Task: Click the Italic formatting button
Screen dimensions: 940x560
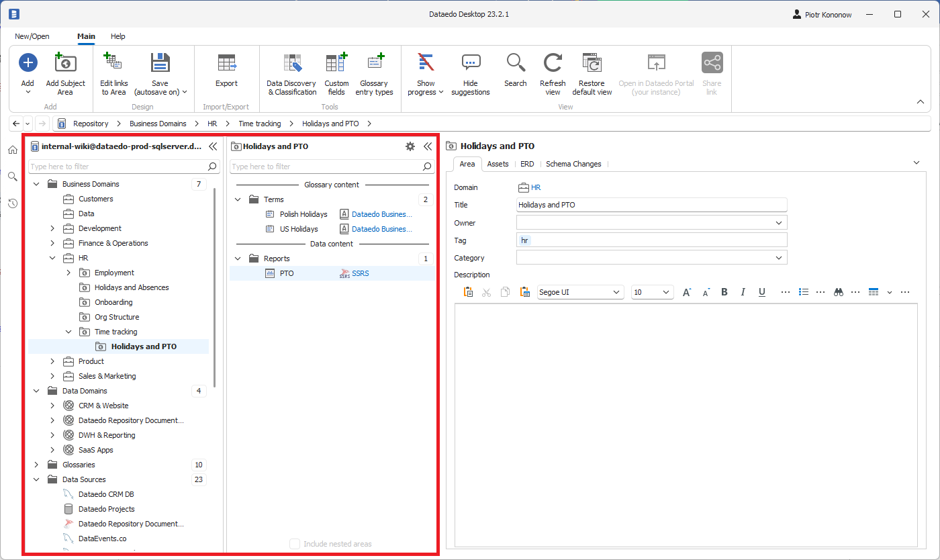Action: point(743,292)
